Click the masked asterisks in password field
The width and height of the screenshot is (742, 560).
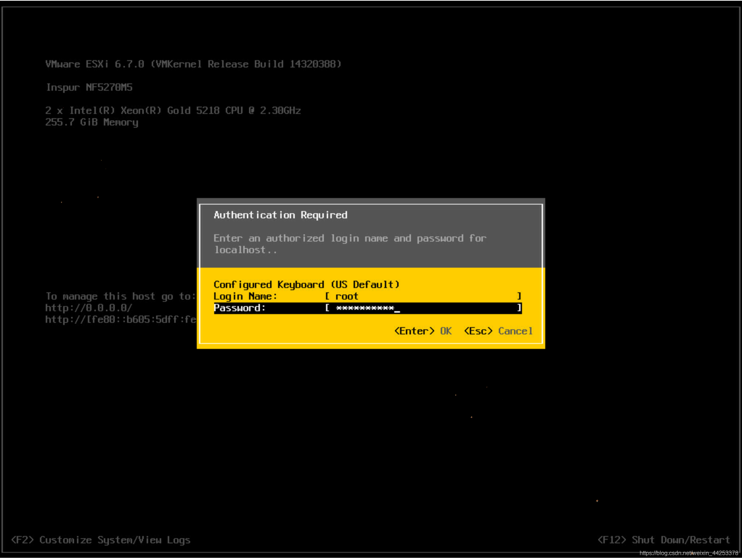364,308
